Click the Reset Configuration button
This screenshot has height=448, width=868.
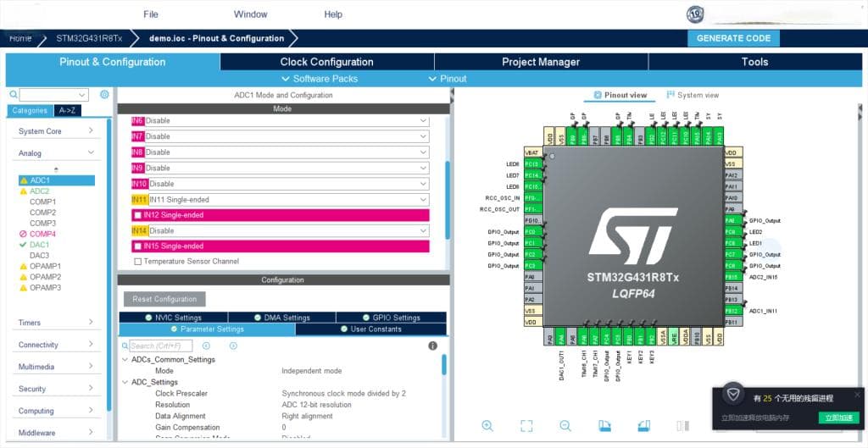point(164,299)
